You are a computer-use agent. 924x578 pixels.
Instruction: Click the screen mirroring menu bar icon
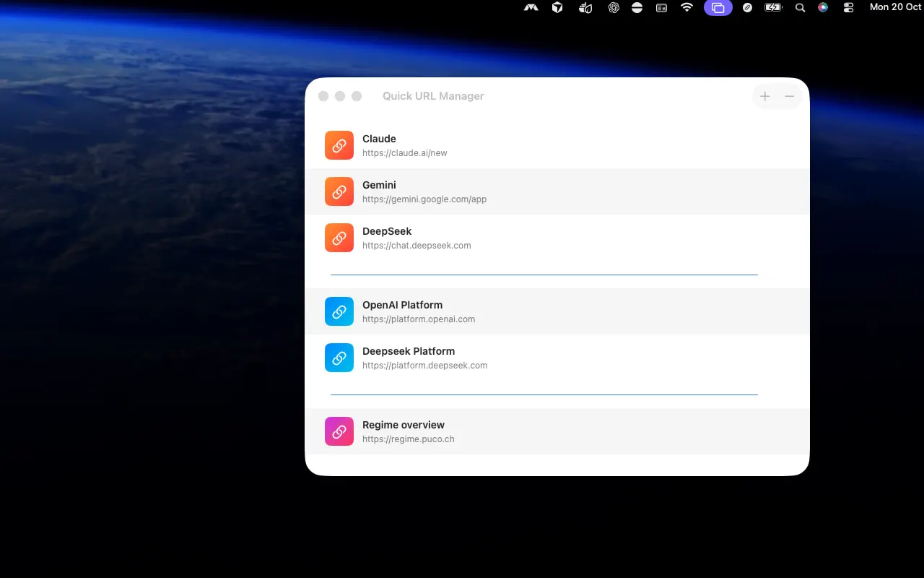click(x=718, y=7)
